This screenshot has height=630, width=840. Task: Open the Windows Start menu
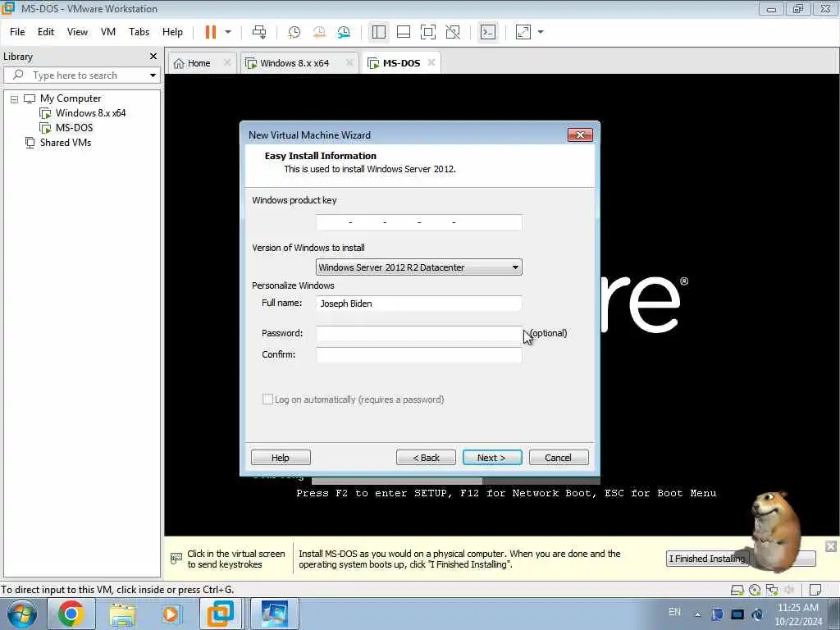click(21, 614)
